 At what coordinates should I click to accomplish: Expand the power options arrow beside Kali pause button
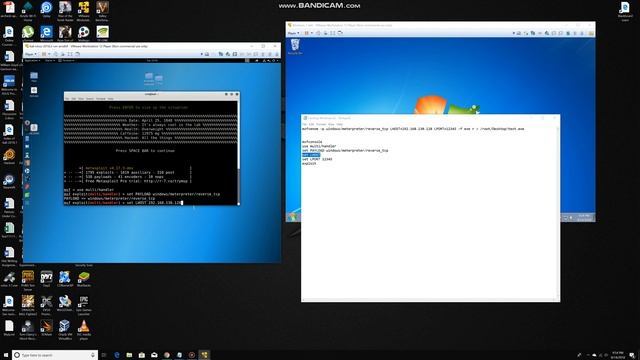49,54
